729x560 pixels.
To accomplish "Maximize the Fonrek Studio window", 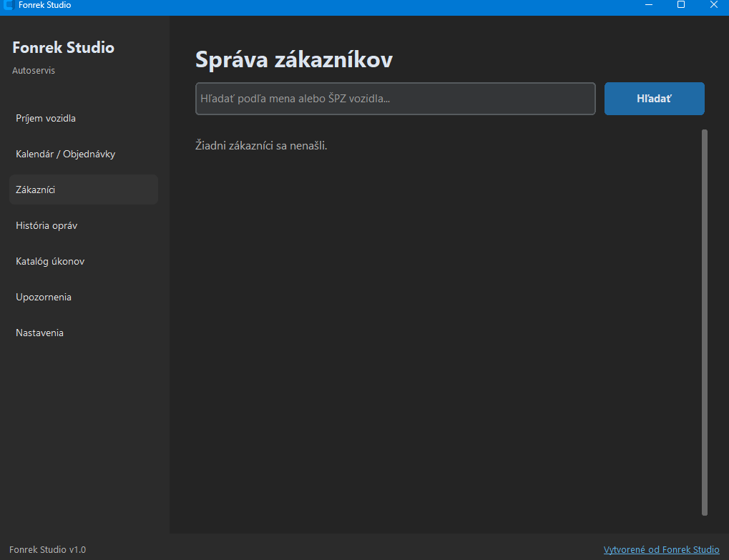I will click(681, 4).
